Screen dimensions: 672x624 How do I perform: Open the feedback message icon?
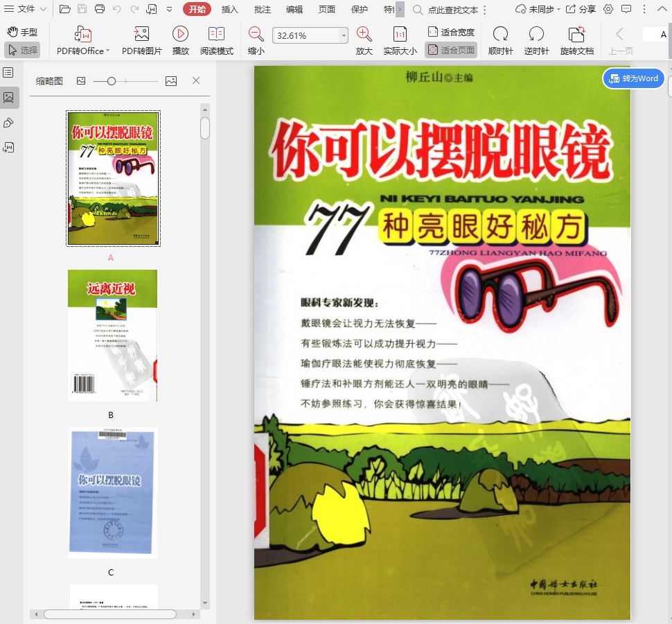coord(626,9)
